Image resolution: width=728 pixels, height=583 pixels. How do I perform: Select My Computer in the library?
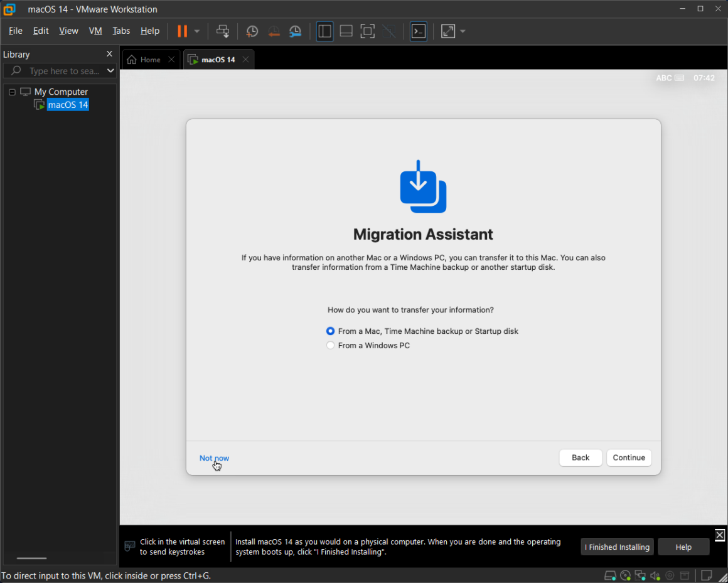61,92
